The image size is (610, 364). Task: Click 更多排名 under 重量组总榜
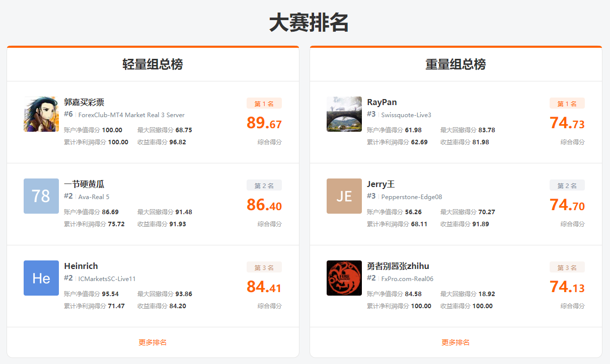click(x=455, y=342)
